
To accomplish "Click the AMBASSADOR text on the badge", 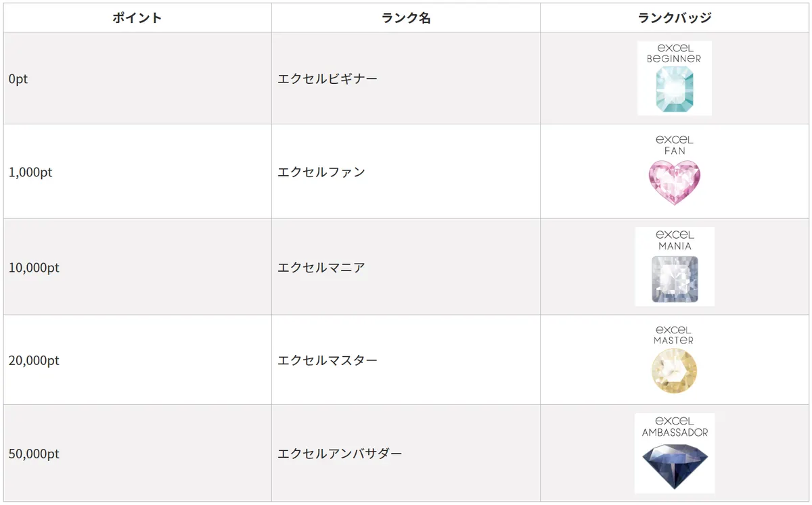I will point(675,433).
